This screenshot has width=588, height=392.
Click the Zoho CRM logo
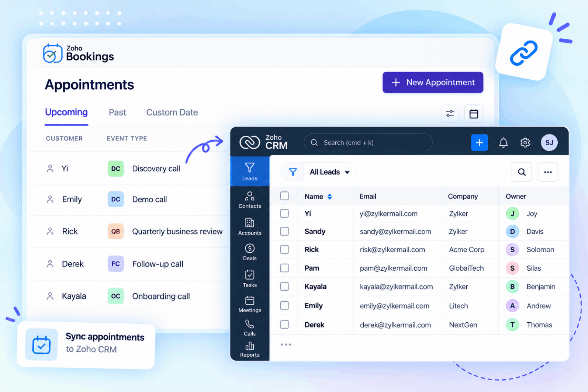[x=263, y=142]
